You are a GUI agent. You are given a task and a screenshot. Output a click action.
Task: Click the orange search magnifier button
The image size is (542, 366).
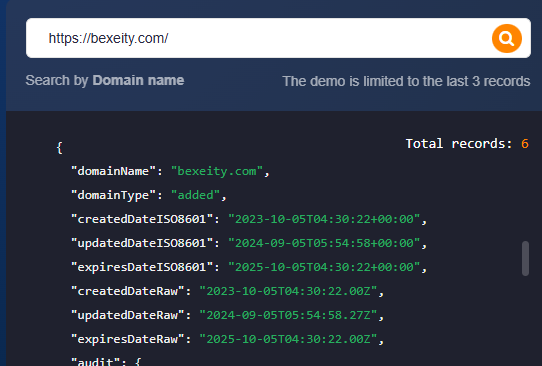[x=506, y=38]
